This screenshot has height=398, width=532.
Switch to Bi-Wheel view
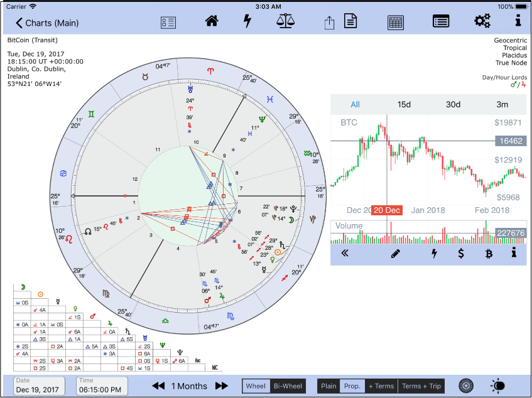click(x=288, y=386)
